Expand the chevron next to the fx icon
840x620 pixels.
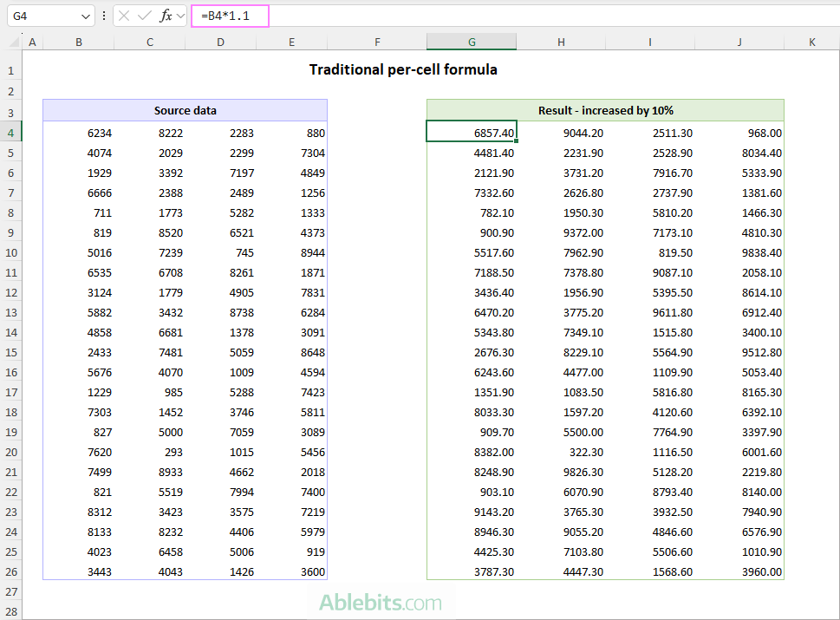[180, 16]
